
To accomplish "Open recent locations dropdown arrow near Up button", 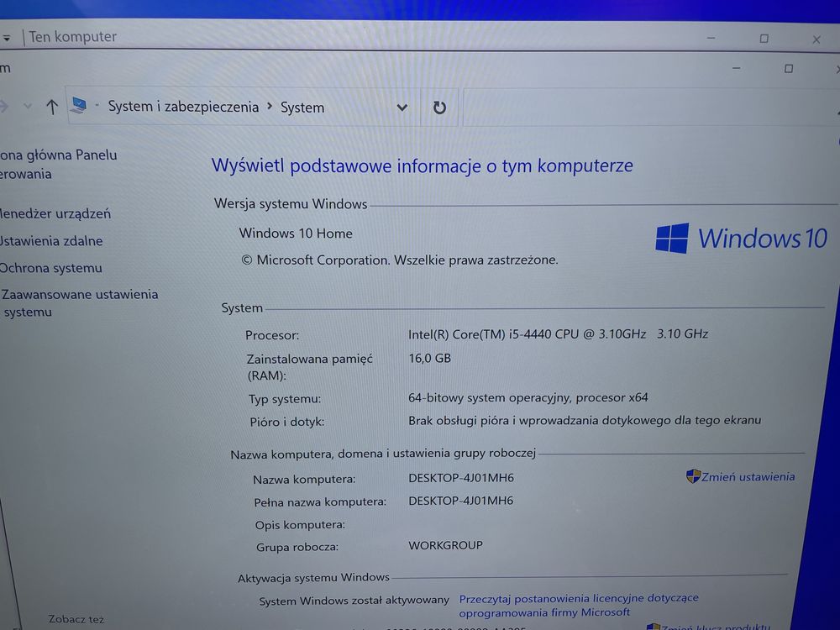I will (x=28, y=106).
